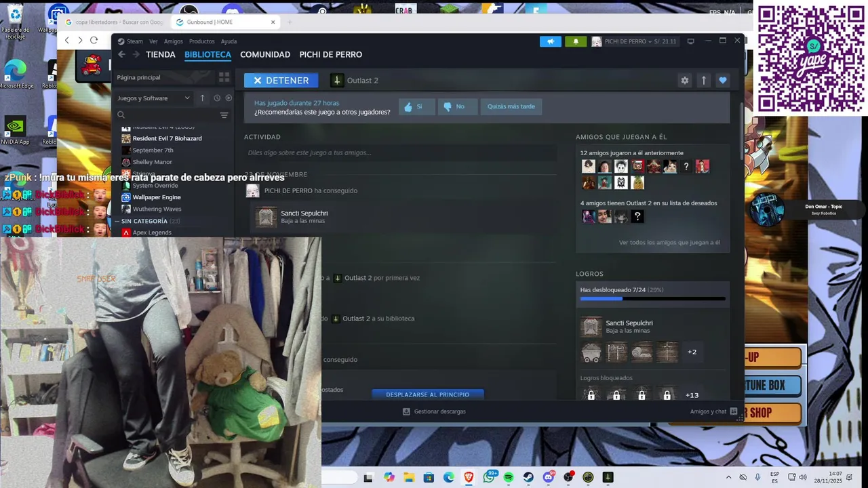Open the Ayuda menu
The width and height of the screenshot is (868, 488).
tap(229, 41)
